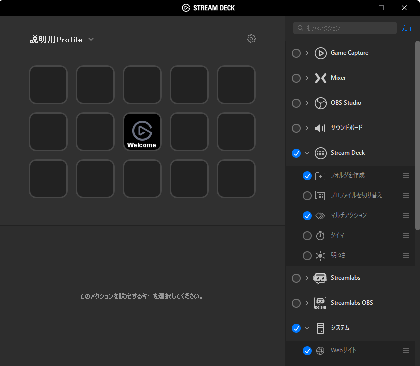Image resolution: width=420 pixels, height=366 pixels.
Task: Click the Website (Webサイト) globe icon
Action: pos(320,351)
